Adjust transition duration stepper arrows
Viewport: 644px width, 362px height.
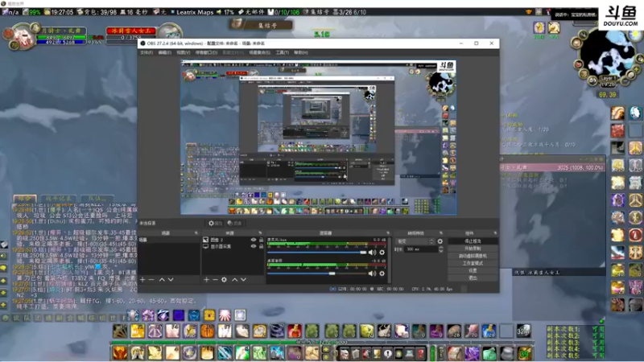click(440, 249)
